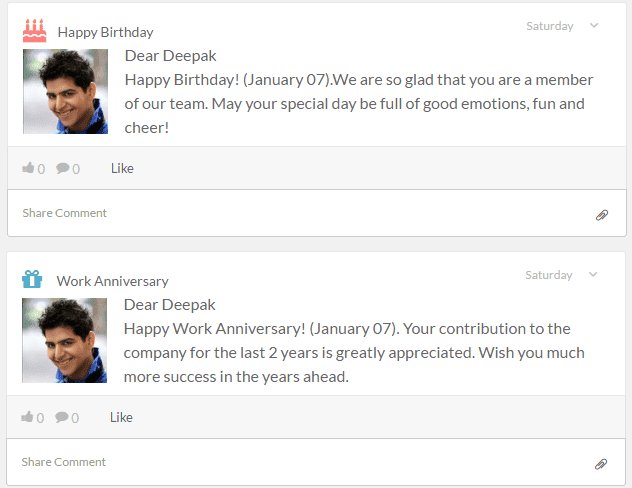Viewport: 632px width, 488px height.
Task: Click comment bubble icon on Birthday post
Action: [62, 168]
